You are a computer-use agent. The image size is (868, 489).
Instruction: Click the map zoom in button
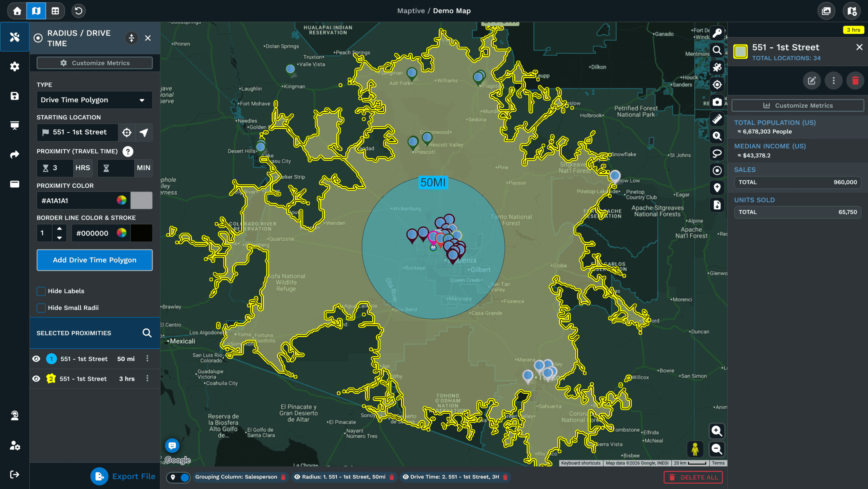click(717, 431)
